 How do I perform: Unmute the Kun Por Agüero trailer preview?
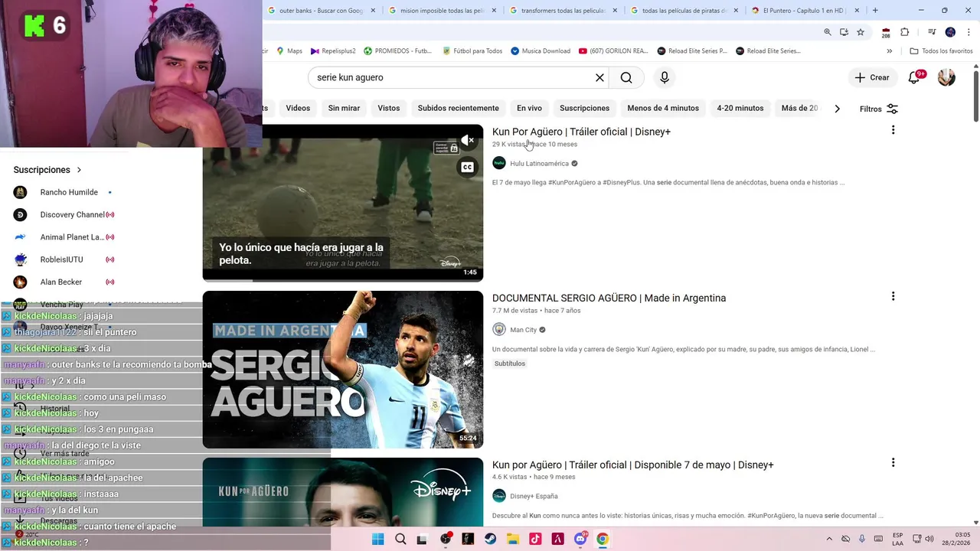pyautogui.click(x=467, y=140)
